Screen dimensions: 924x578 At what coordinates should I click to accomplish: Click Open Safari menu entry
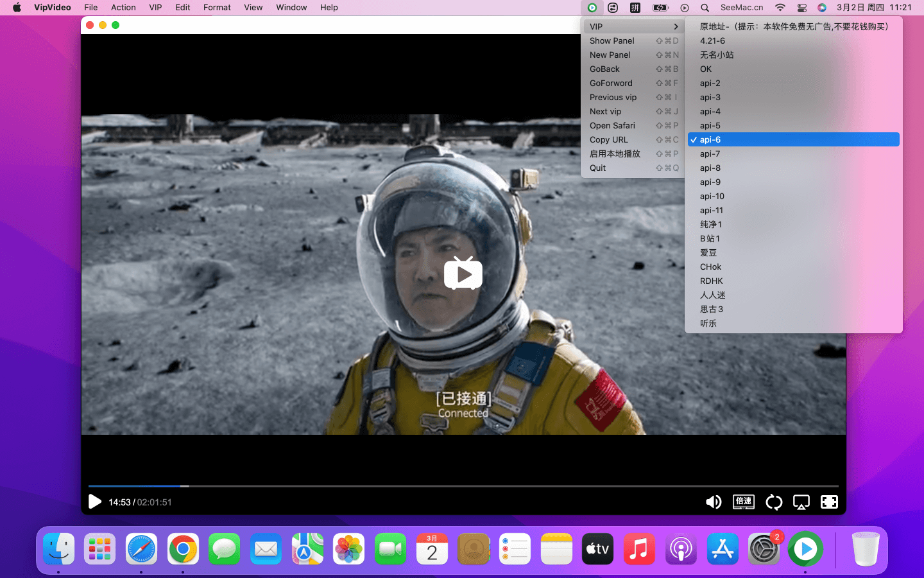[612, 125]
